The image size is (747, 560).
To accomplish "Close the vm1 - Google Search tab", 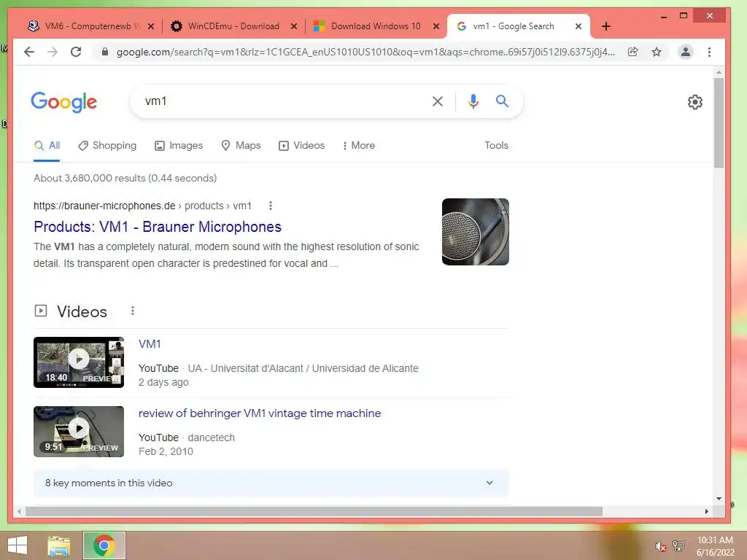I will pos(578,26).
